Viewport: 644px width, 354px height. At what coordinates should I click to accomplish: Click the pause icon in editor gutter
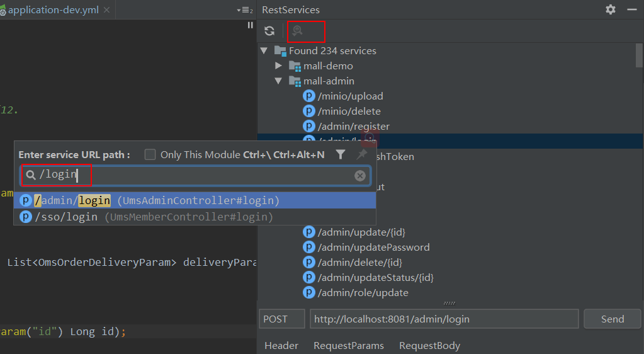pyautogui.click(x=250, y=25)
